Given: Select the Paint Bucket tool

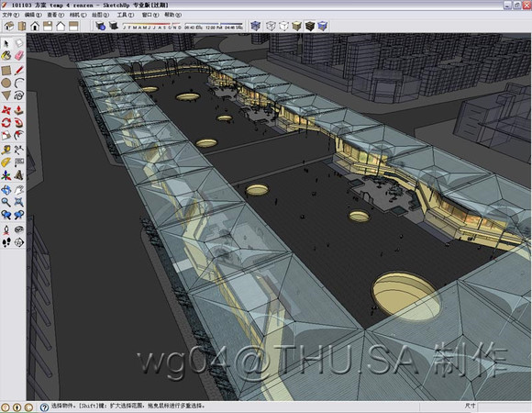Looking at the screenshot, I should (x=6, y=55).
